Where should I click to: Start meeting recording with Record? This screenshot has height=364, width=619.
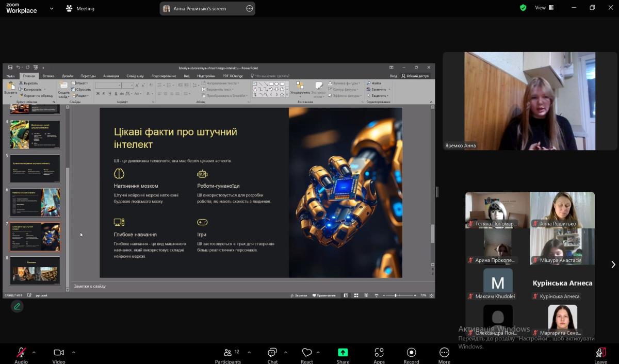point(411,354)
